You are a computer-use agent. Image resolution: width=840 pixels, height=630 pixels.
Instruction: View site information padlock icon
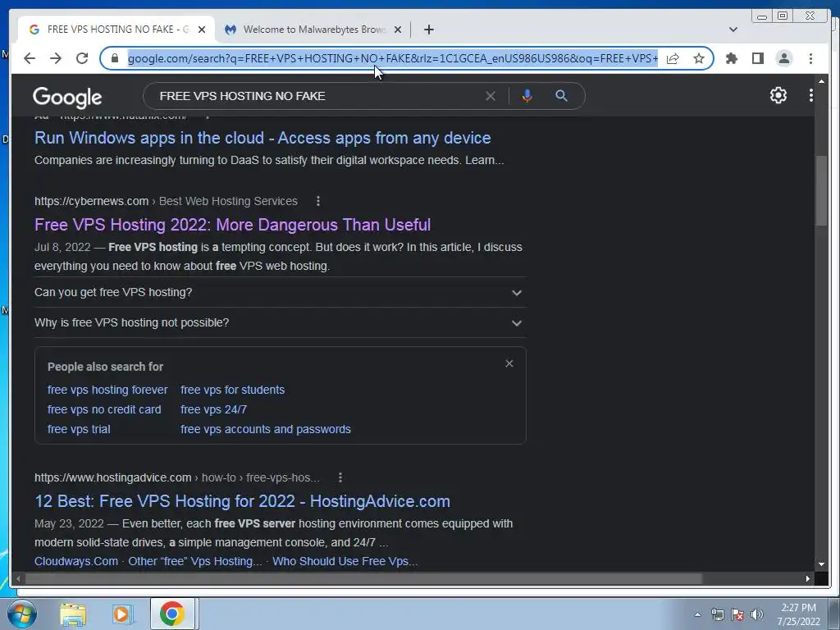(x=114, y=58)
